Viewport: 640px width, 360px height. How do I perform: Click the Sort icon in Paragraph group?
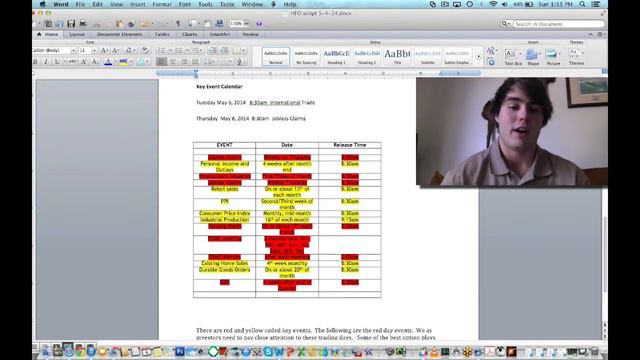241,62
